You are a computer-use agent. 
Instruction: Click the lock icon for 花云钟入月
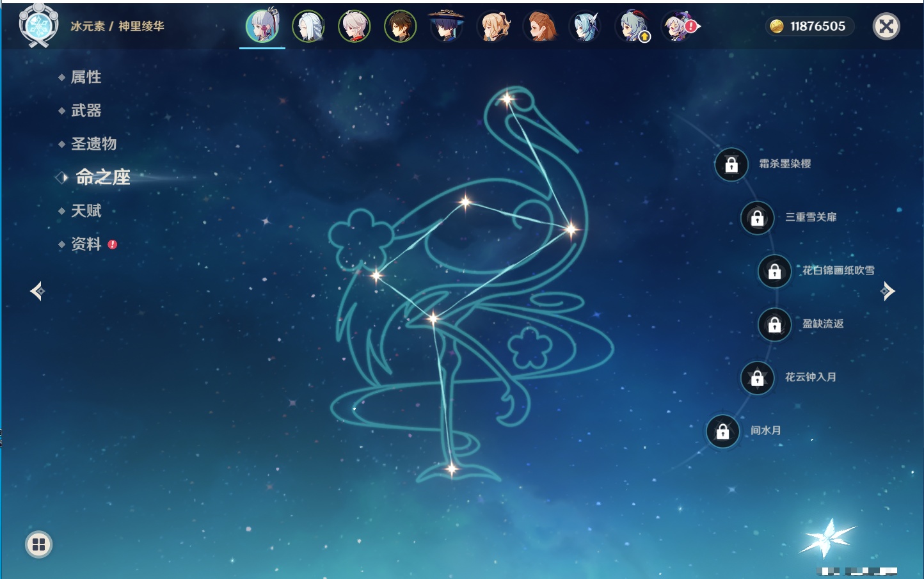pyautogui.click(x=758, y=378)
